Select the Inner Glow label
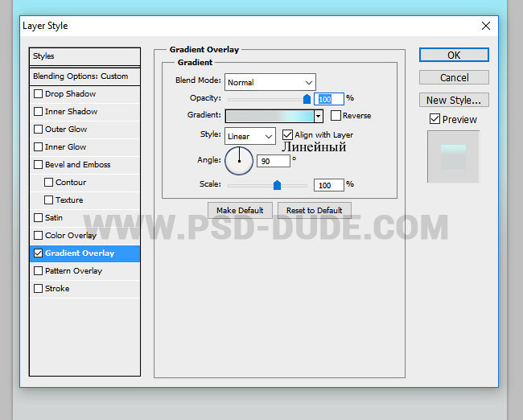This screenshot has height=420, width=523. 66,146
